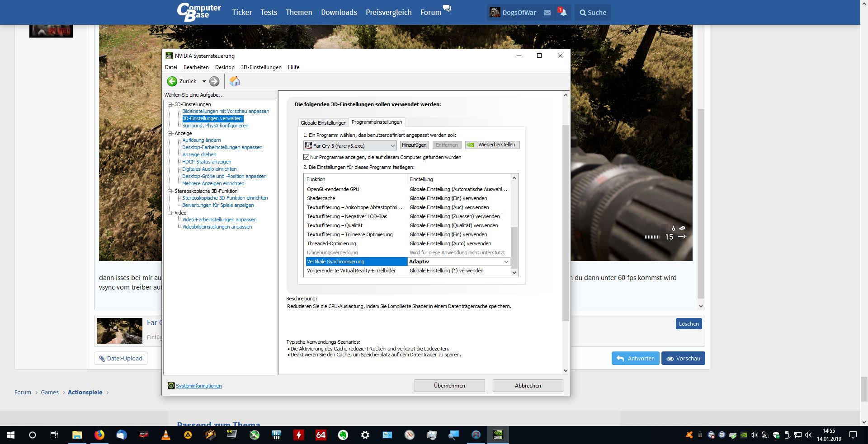Open Windows Security shield tray icon
Viewport: 868px width, 444px height.
pos(776,435)
